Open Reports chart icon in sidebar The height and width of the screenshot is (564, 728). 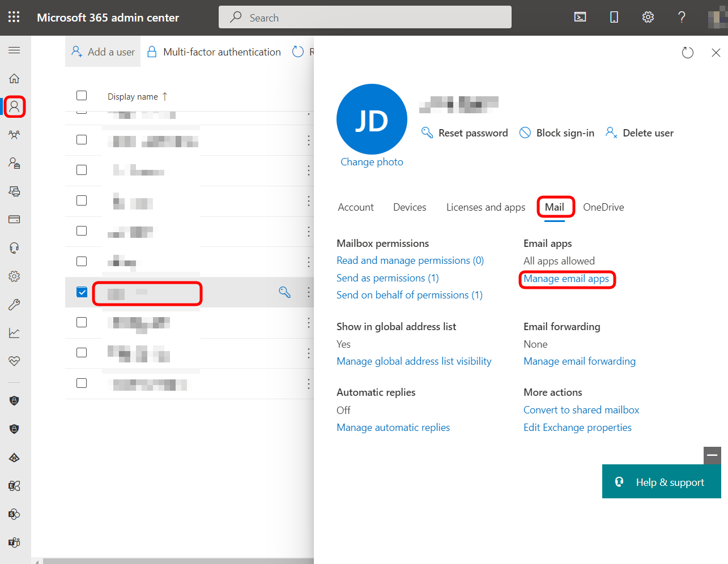click(x=14, y=333)
